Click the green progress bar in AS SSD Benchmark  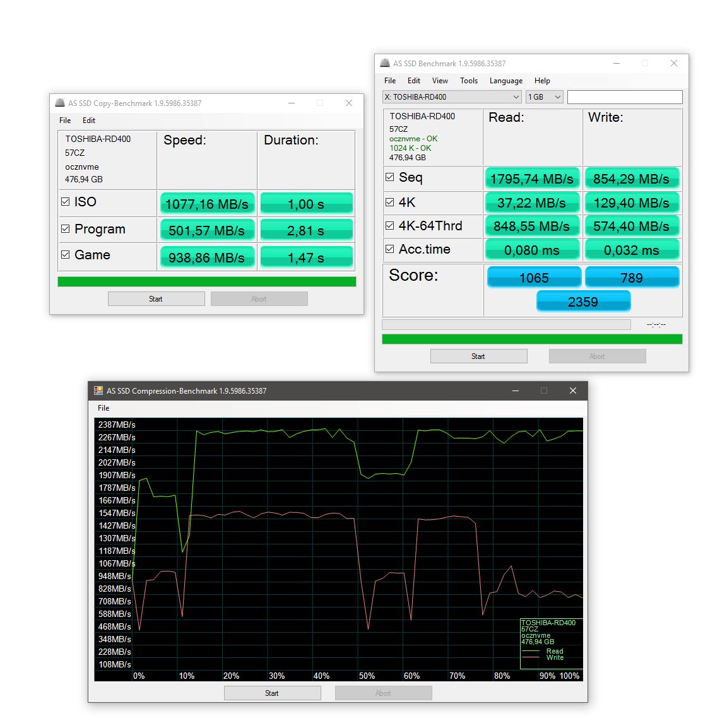click(532, 339)
